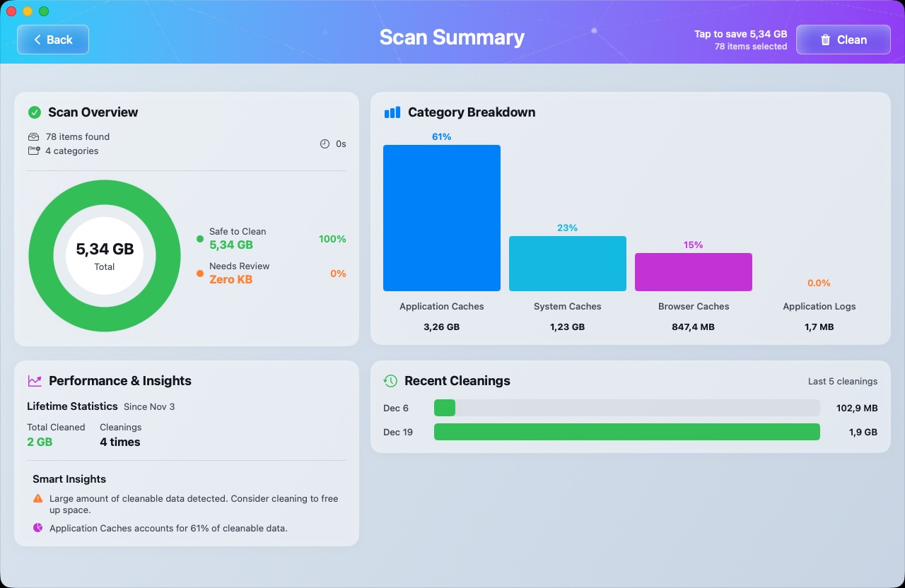The image size is (905, 588).
Task: Start cleanup by pressing the Clean button
Action: tap(843, 40)
